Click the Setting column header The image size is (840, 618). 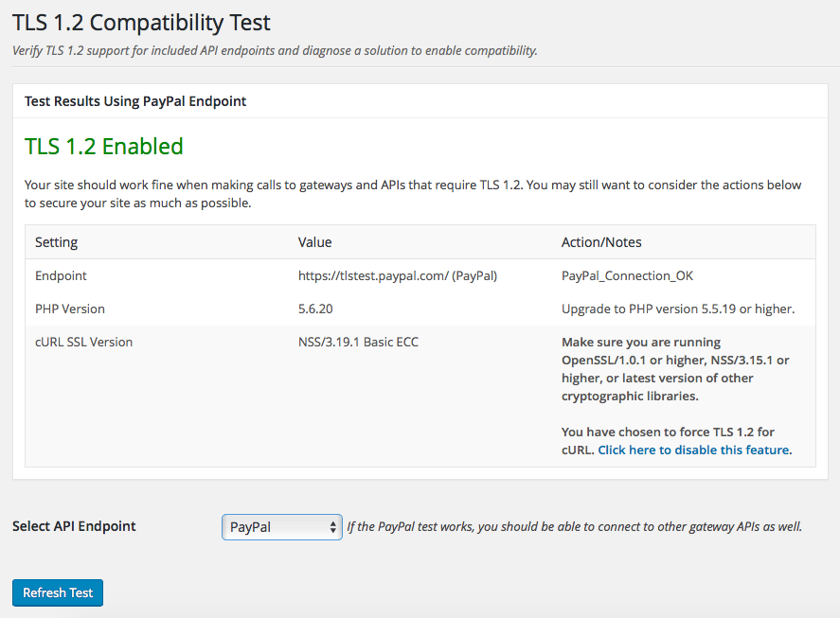point(57,242)
